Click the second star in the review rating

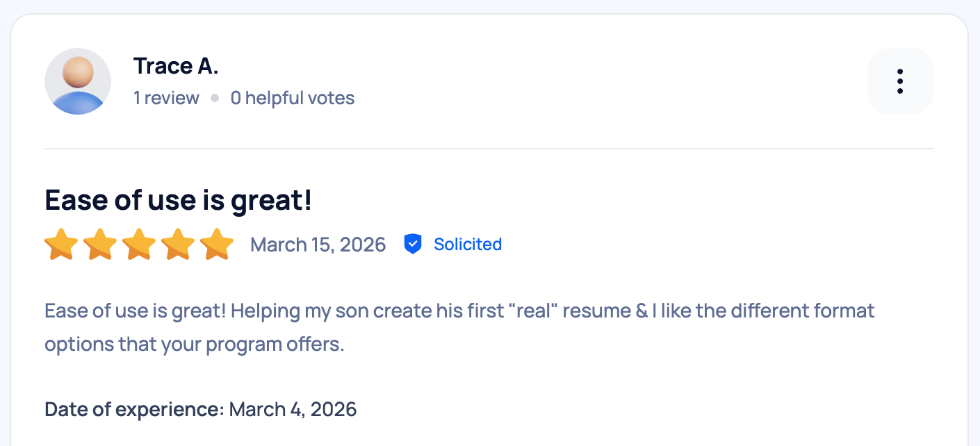coord(100,244)
